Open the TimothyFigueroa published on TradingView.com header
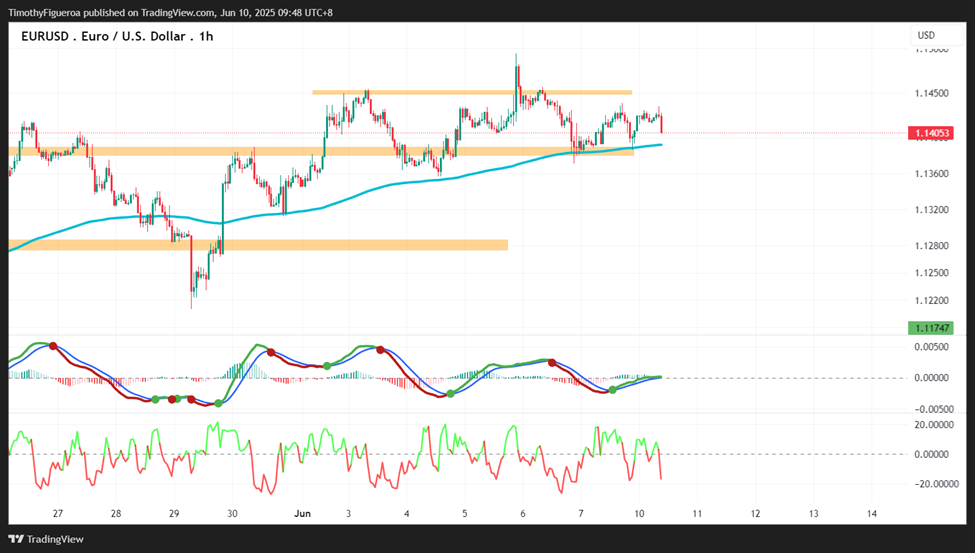The height and width of the screenshot is (553, 975). click(x=170, y=12)
